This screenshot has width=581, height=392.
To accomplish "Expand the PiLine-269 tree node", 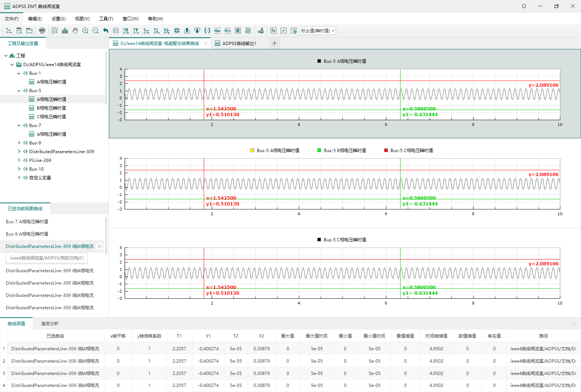I will click(x=19, y=160).
